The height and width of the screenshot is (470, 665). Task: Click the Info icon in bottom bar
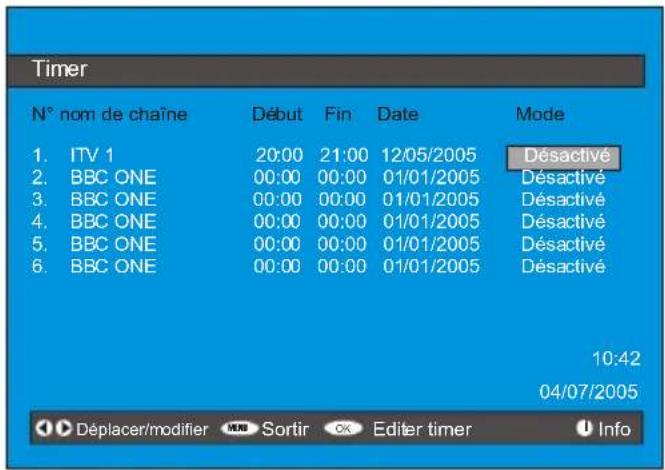pos(581,430)
